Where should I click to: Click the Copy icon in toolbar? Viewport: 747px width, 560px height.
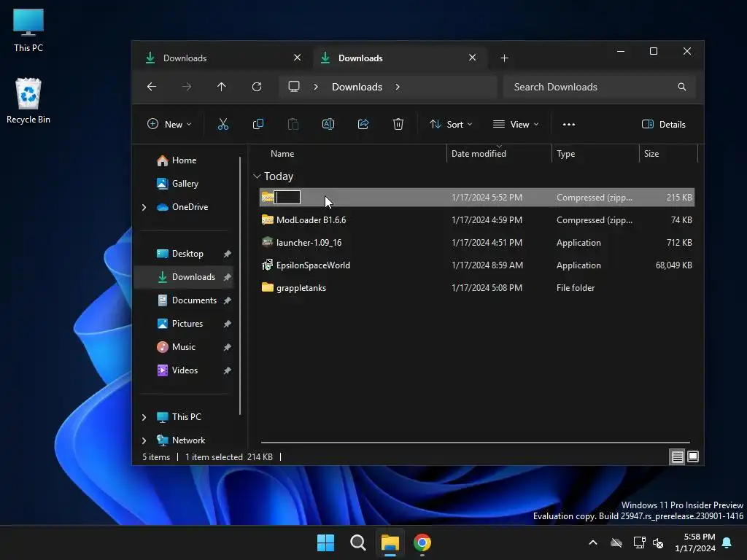tap(258, 124)
